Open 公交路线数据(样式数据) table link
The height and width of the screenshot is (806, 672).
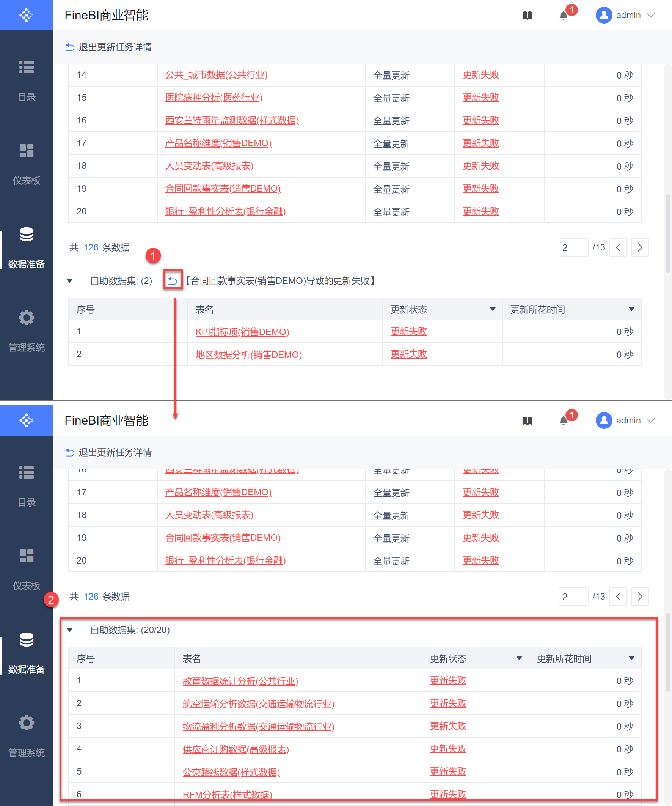231,771
